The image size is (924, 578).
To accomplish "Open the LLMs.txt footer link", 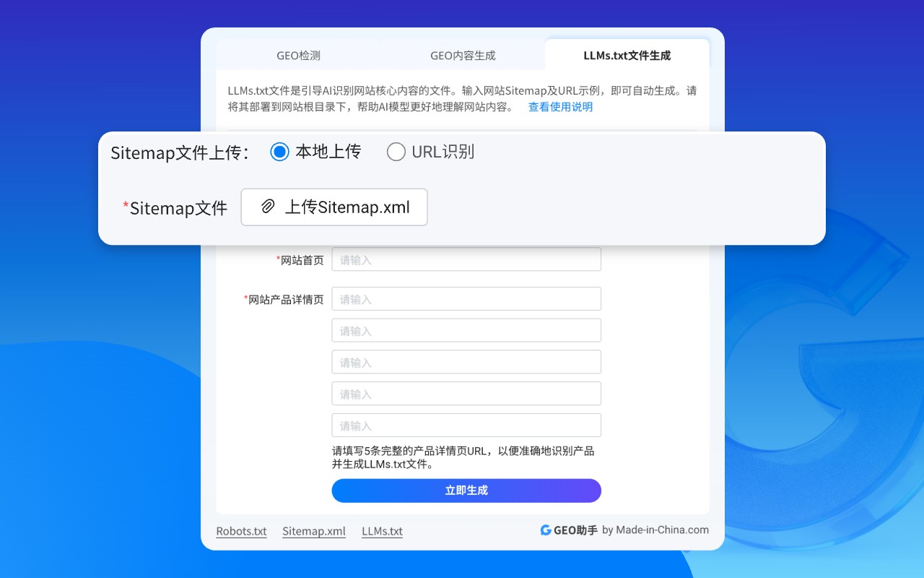I will click(x=382, y=530).
